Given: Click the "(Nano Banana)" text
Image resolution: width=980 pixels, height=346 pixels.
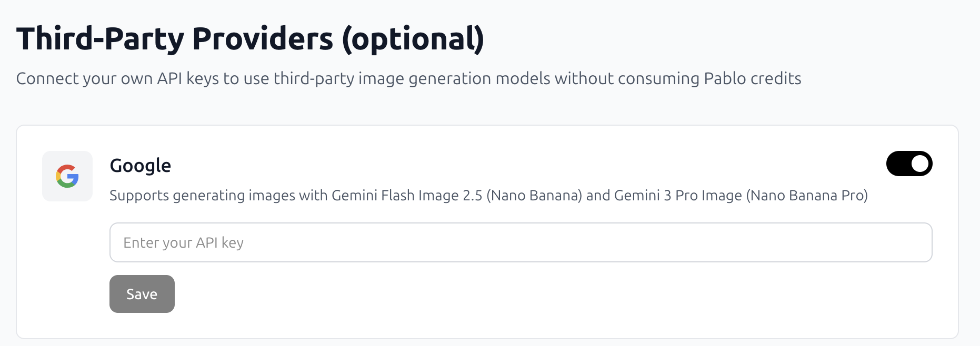Looking at the screenshot, I should click(x=534, y=196).
